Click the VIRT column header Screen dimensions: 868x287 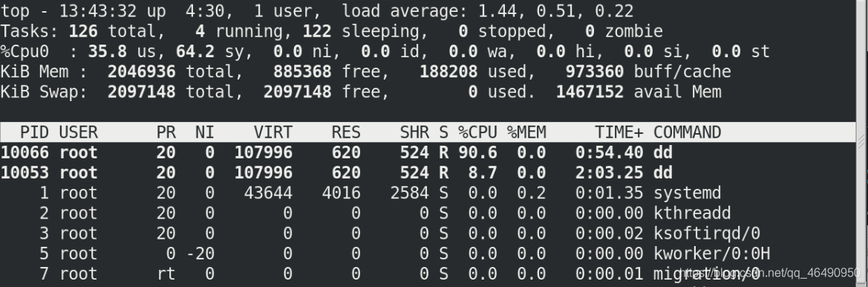273,132
